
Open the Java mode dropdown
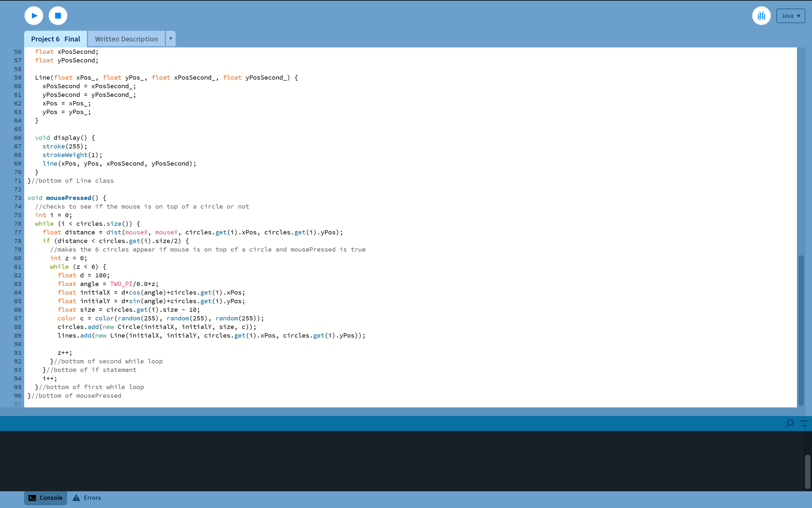point(790,16)
